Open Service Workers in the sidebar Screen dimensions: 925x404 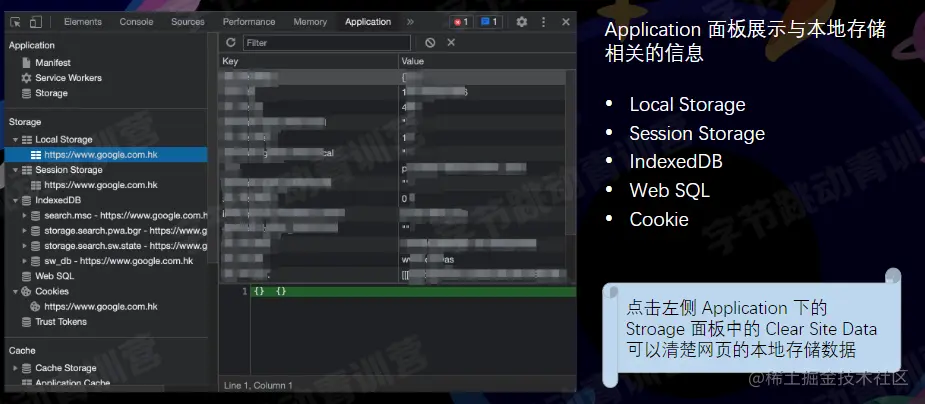tap(68, 78)
